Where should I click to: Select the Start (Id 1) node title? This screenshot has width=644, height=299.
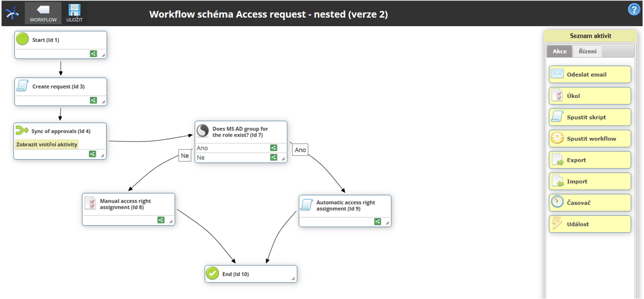[46, 40]
